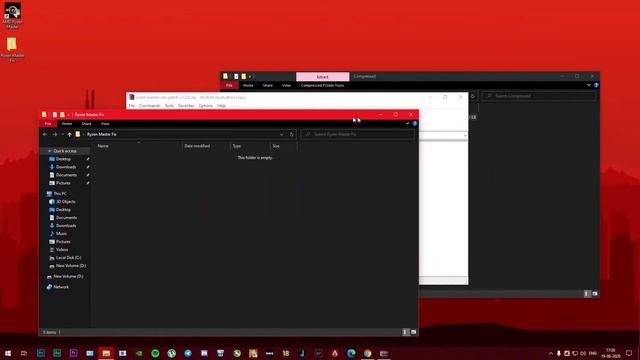Show hidden system tray icons
The image size is (640, 360).
[551, 353]
